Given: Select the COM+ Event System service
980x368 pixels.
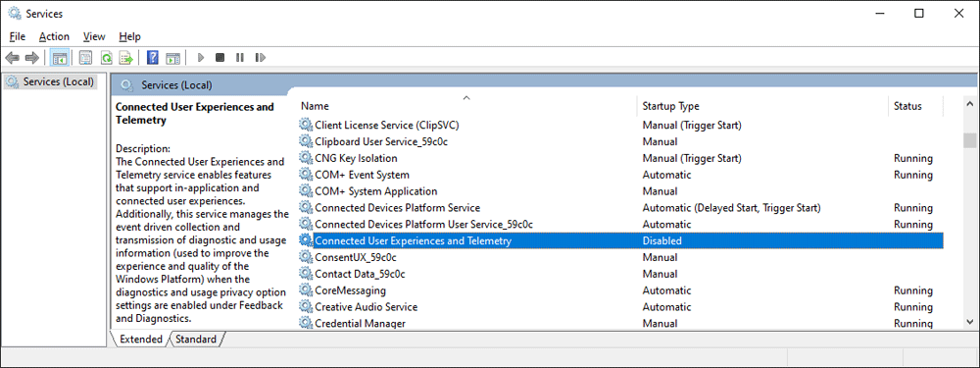Looking at the screenshot, I should [x=620, y=175].
